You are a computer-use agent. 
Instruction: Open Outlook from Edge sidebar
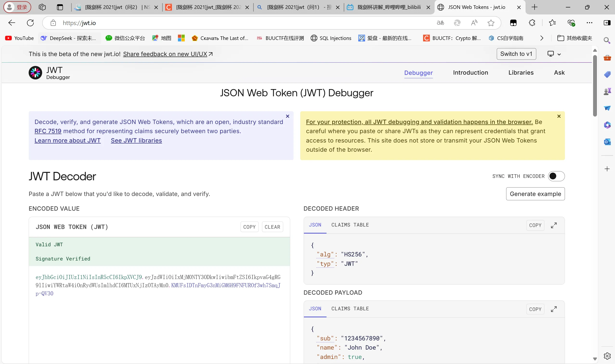pos(607,142)
